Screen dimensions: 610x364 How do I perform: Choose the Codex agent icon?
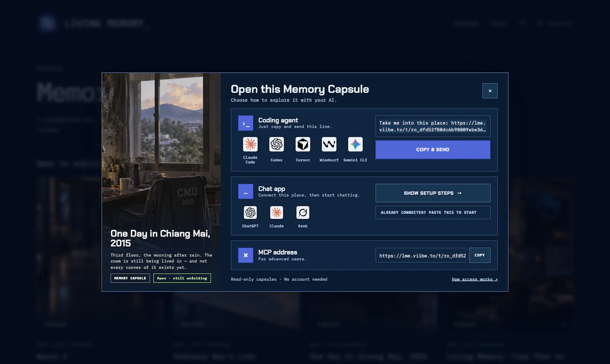coord(276,144)
